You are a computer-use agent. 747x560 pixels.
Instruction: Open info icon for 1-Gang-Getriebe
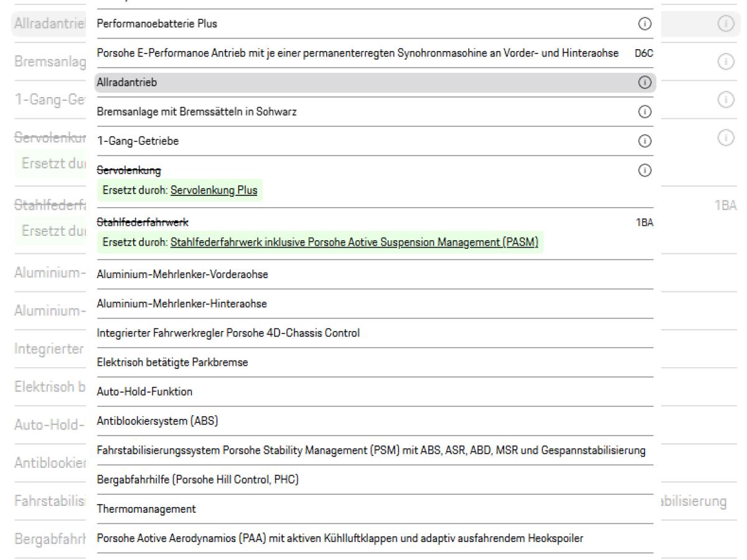[x=646, y=141]
